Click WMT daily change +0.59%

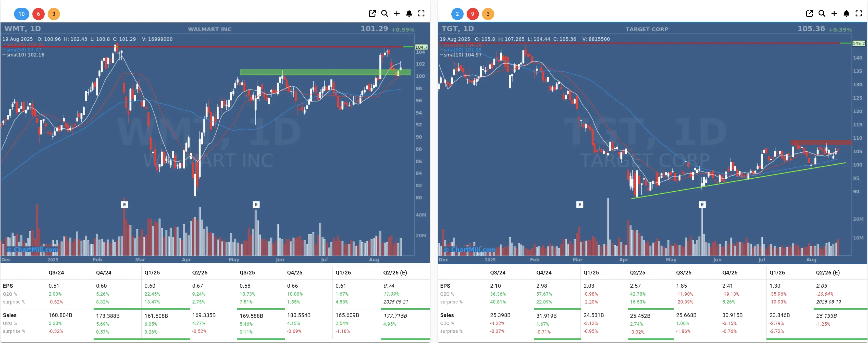(403, 30)
